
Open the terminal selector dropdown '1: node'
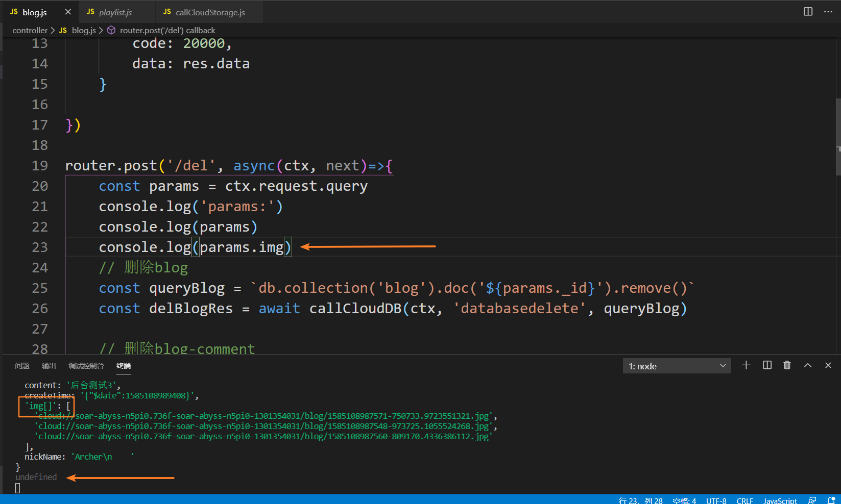[677, 366]
